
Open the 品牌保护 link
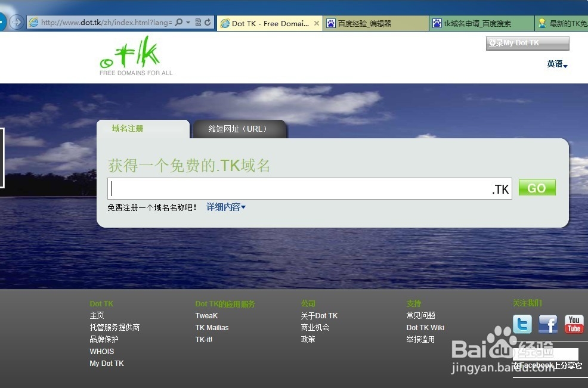(x=104, y=339)
